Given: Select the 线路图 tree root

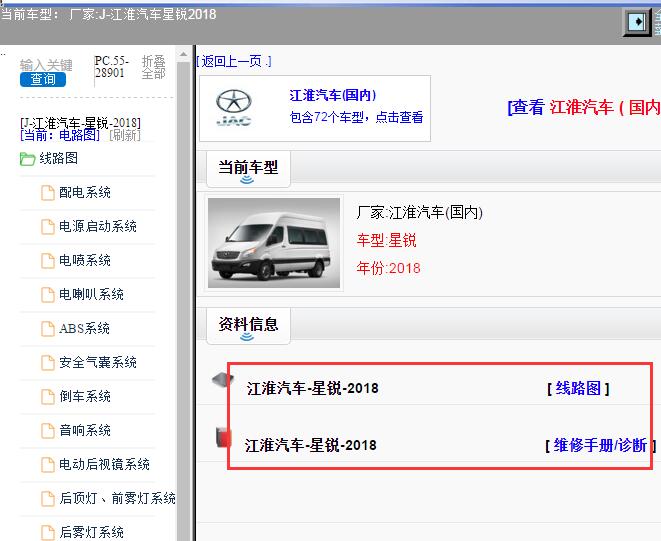Looking at the screenshot, I should click(x=59, y=159).
